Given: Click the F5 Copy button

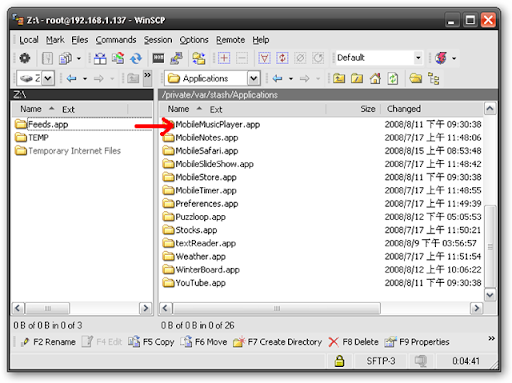Looking at the screenshot, I should (151, 342).
